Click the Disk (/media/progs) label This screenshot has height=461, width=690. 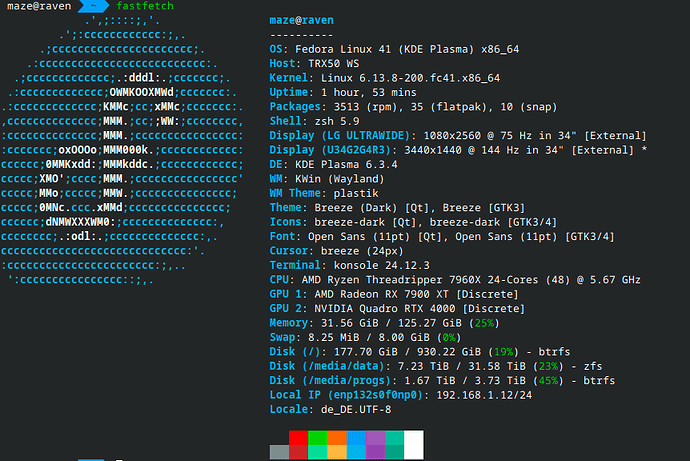click(330, 381)
